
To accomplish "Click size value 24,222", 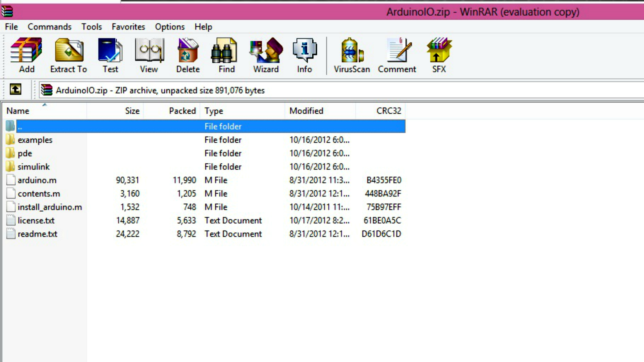I will pos(128,234).
